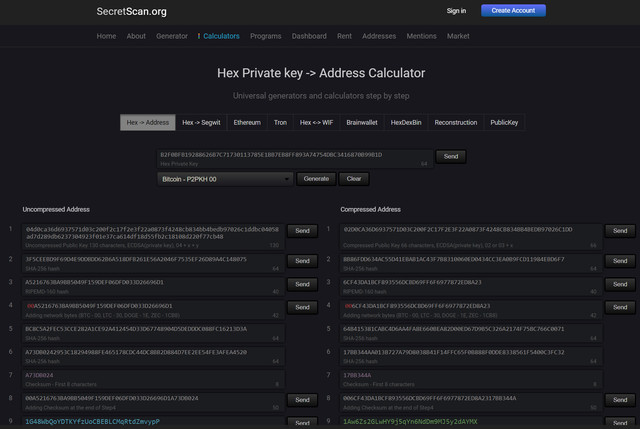This screenshot has height=429, width=640.
Task: Select the Calculators nav item
Action: pyautogui.click(x=221, y=36)
